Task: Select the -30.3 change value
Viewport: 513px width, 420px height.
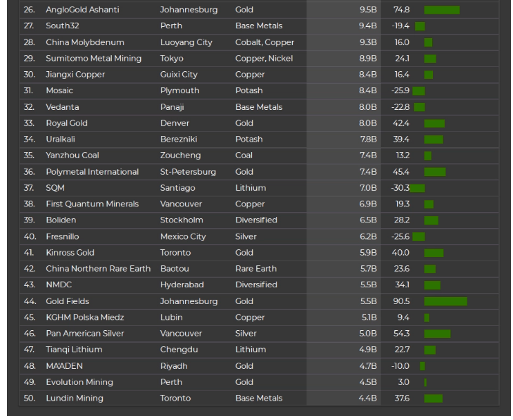Action: pos(400,188)
